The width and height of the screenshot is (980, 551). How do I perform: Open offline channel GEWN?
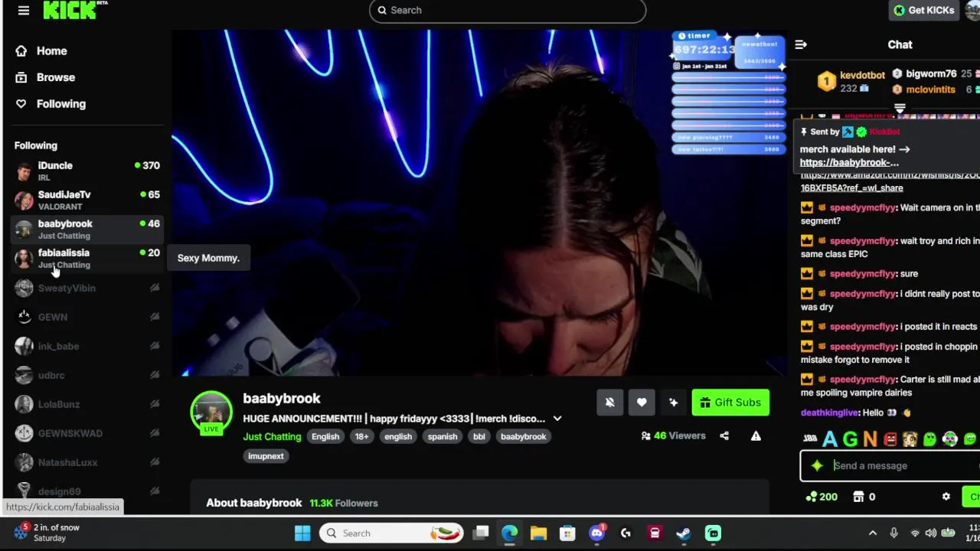(x=87, y=317)
